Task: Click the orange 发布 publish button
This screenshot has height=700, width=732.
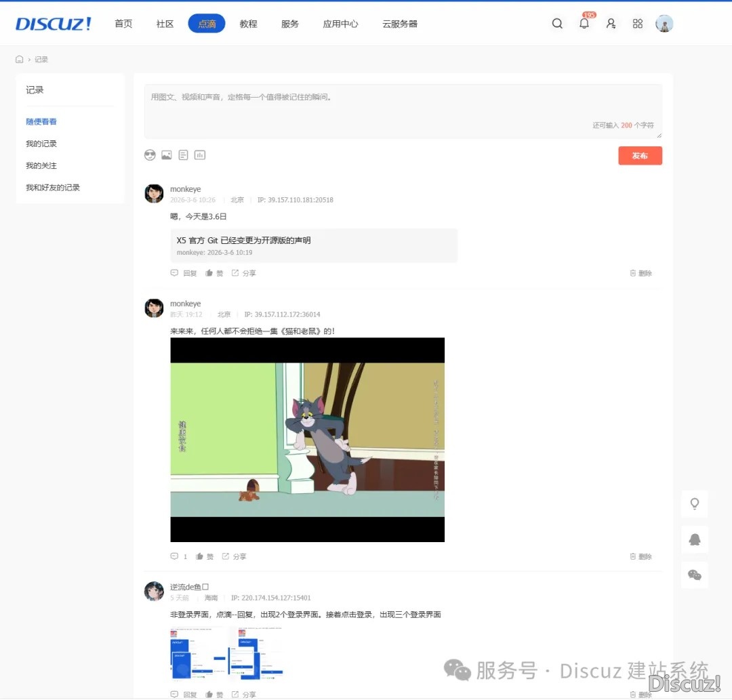Action: pos(639,155)
